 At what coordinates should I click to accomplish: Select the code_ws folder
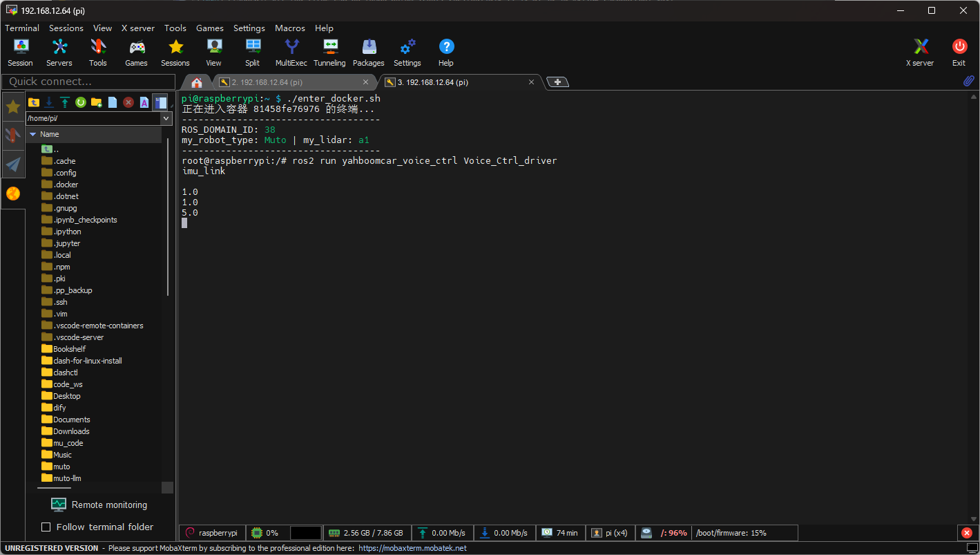pos(68,384)
